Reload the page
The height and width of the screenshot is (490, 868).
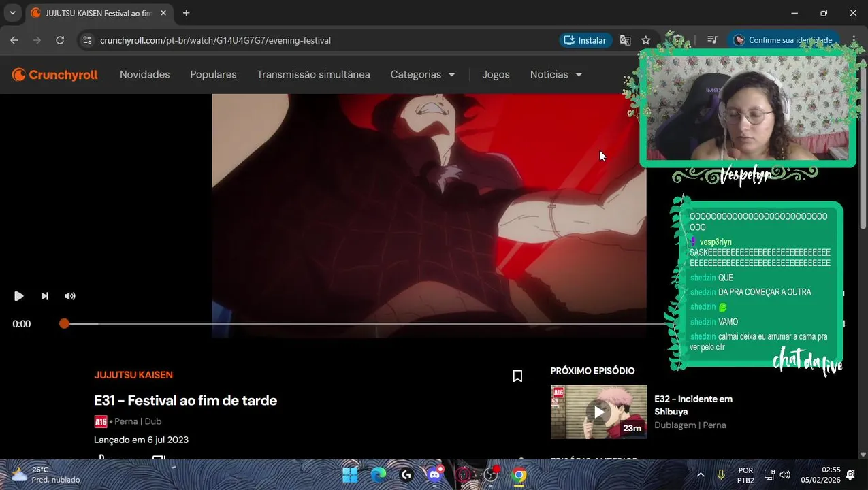60,40
